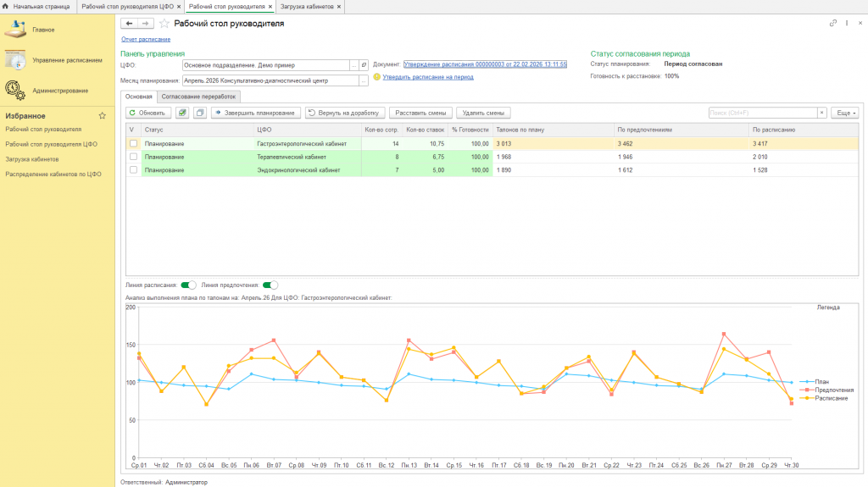Click the check-all rows toolbar icon
Screen dimensions: 868x487
[182, 113]
